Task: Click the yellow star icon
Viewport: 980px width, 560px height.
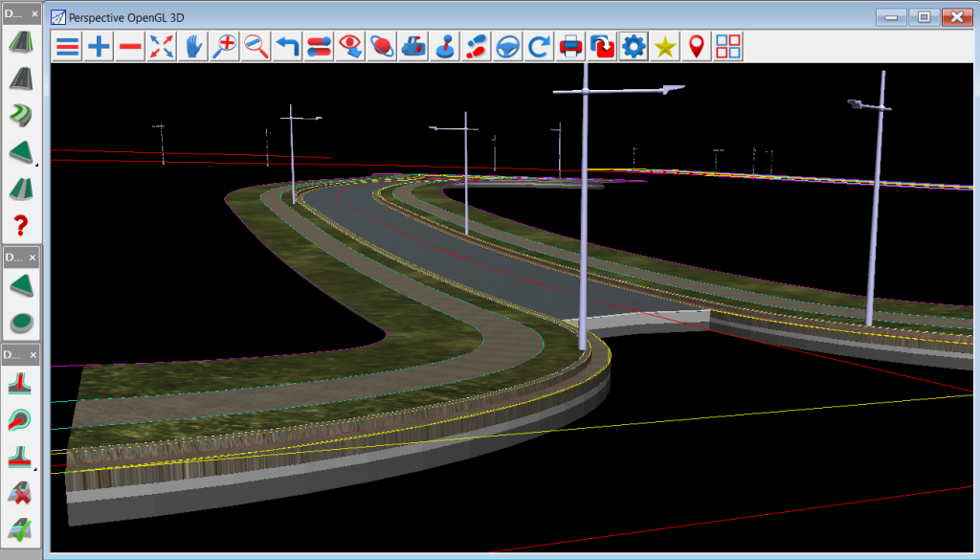Action: [665, 47]
